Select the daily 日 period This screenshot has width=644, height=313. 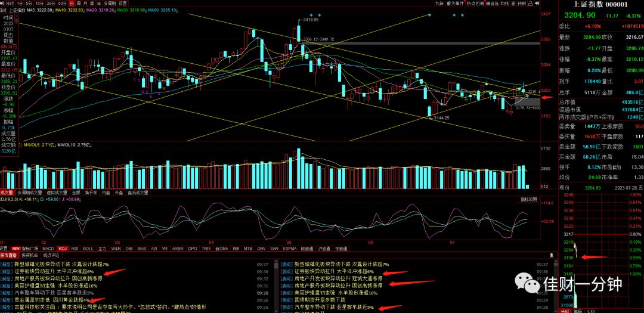[72, 4]
